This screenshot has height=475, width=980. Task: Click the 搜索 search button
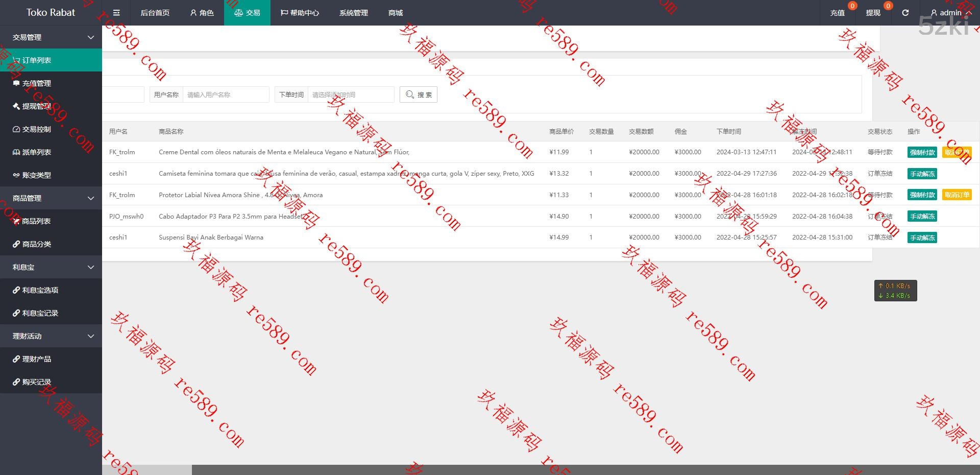pos(419,94)
